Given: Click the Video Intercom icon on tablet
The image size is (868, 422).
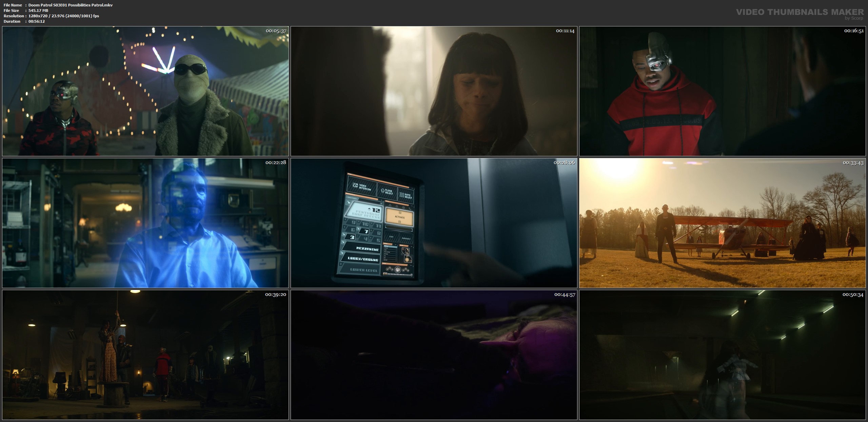Looking at the screenshot, I should tap(355, 185).
